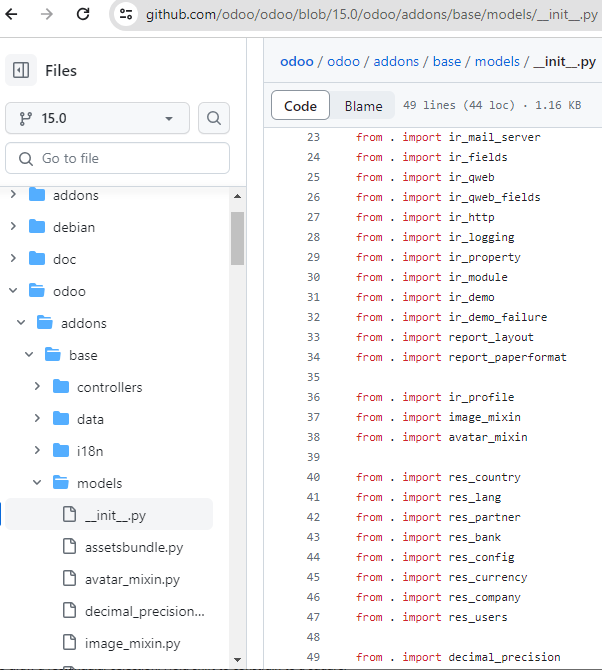
Task: Click the file tree vertical scrollbar thumb
Action: click(x=238, y=238)
